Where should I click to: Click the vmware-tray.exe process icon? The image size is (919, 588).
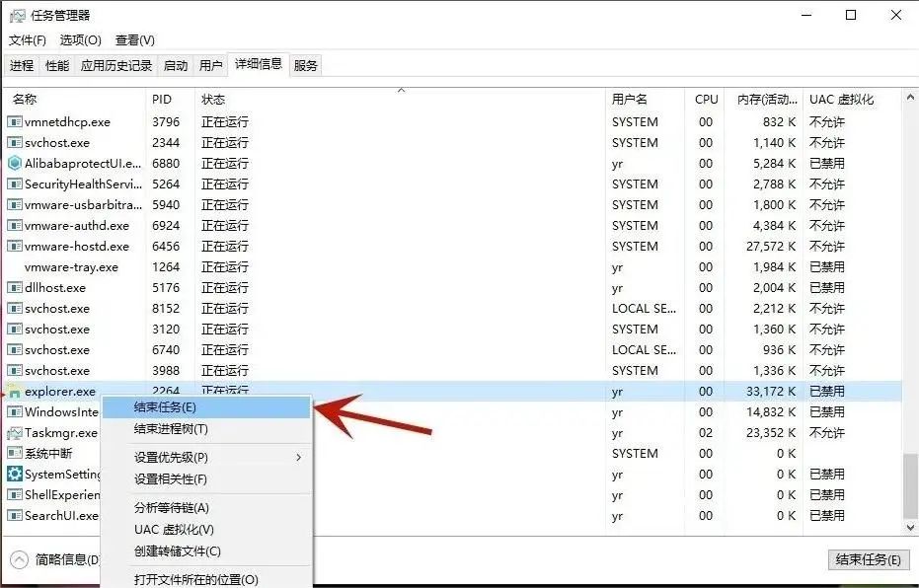tap(14, 266)
